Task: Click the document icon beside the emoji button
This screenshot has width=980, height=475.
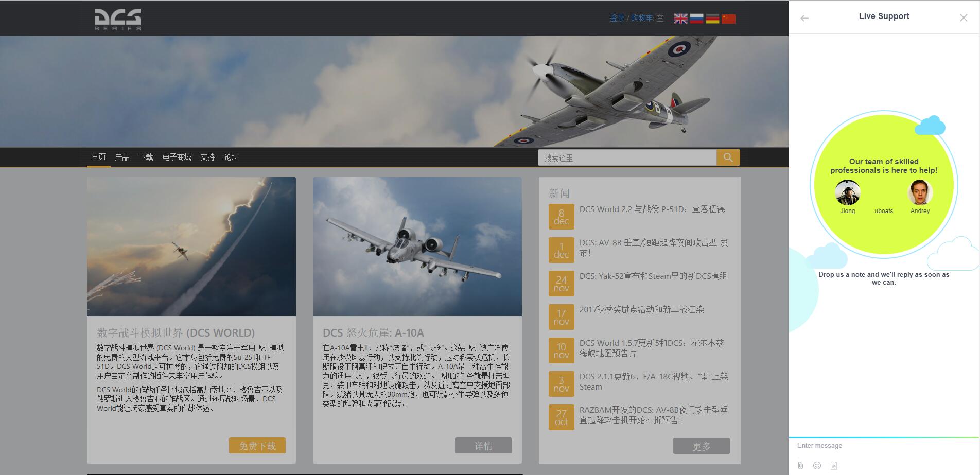Action: click(x=834, y=465)
